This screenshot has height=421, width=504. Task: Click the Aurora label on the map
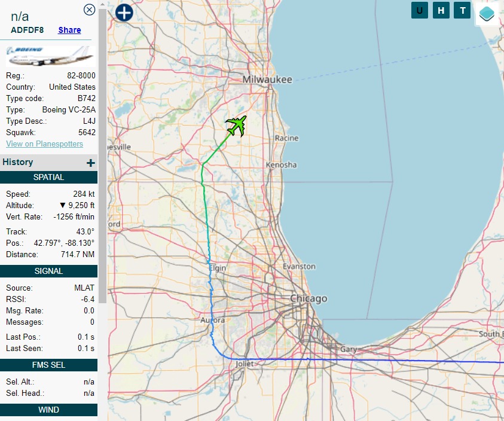pos(212,320)
